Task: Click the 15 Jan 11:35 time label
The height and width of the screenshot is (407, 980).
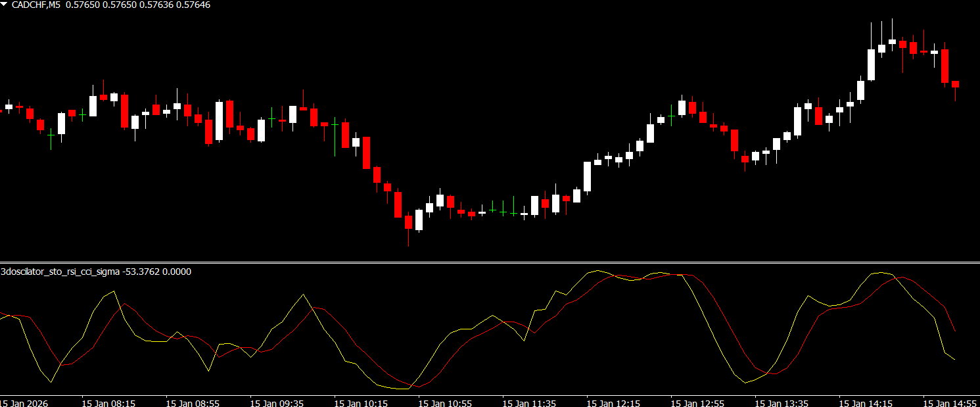Action: tap(529, 402)
